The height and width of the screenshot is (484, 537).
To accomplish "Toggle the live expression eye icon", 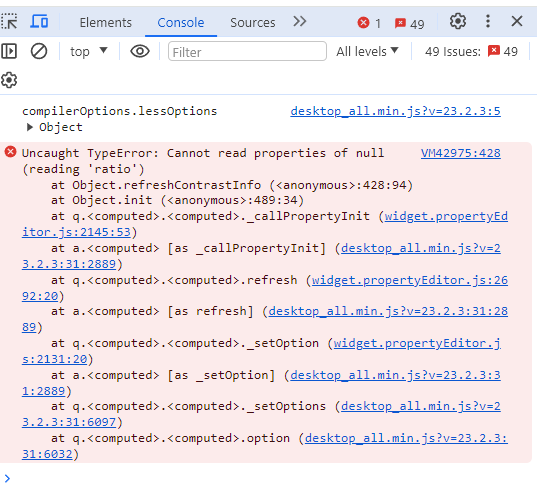I will 140,51.
